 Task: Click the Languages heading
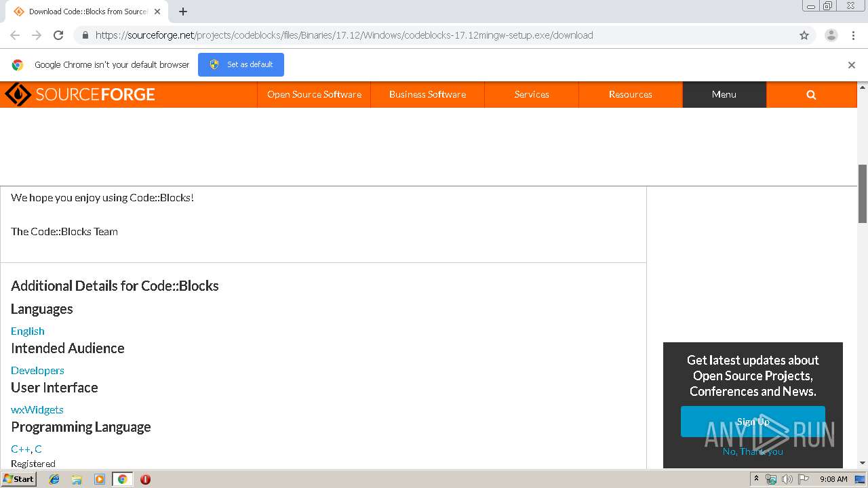pyautogui.click(x=41, y=309)
